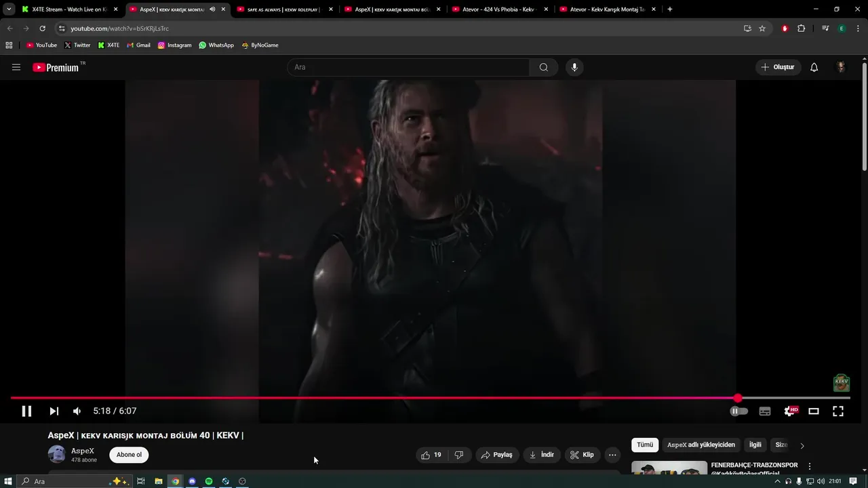
Task: Switch to 'SAFE AS ALWAYS' browser tab
Action: 285,9
